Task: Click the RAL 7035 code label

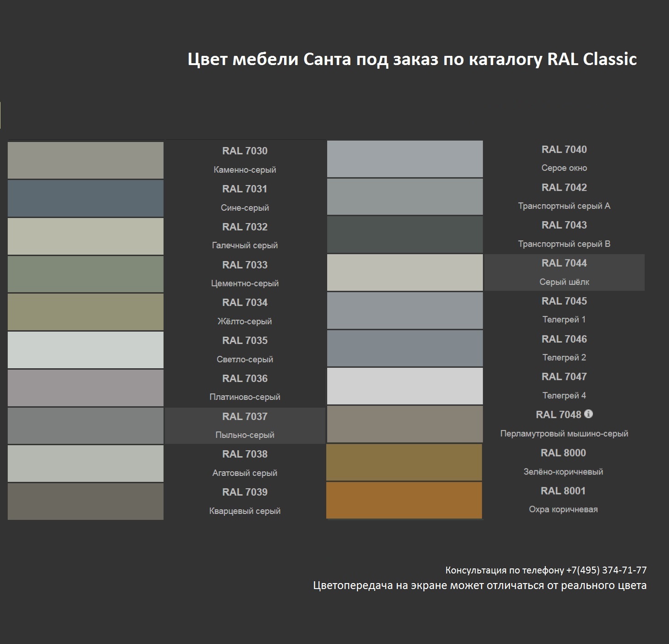Action: pos(245,340)
